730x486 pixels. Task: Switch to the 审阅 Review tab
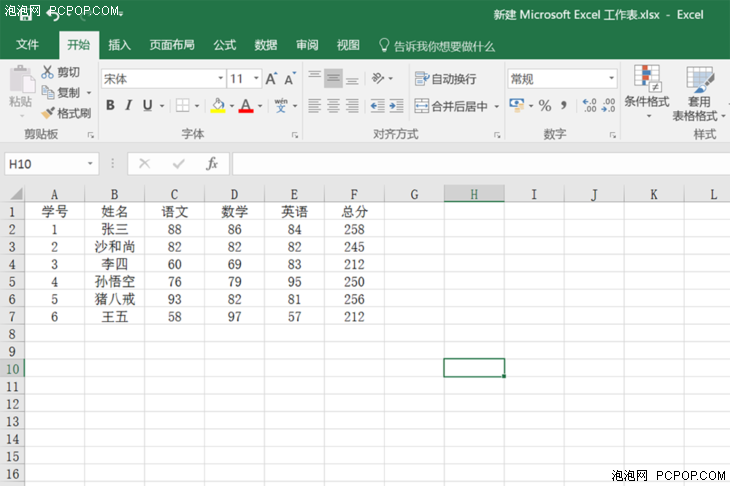[307, 45]
